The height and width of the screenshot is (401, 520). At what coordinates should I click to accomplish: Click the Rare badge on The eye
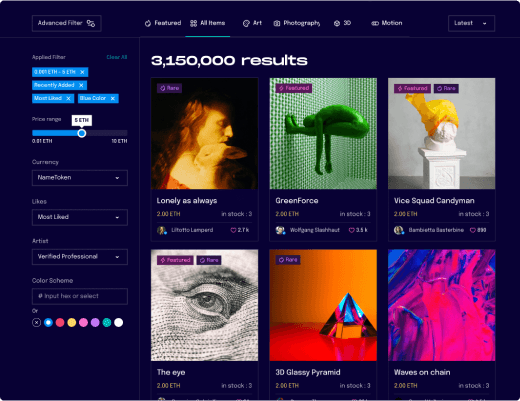(x=209, y=260)
